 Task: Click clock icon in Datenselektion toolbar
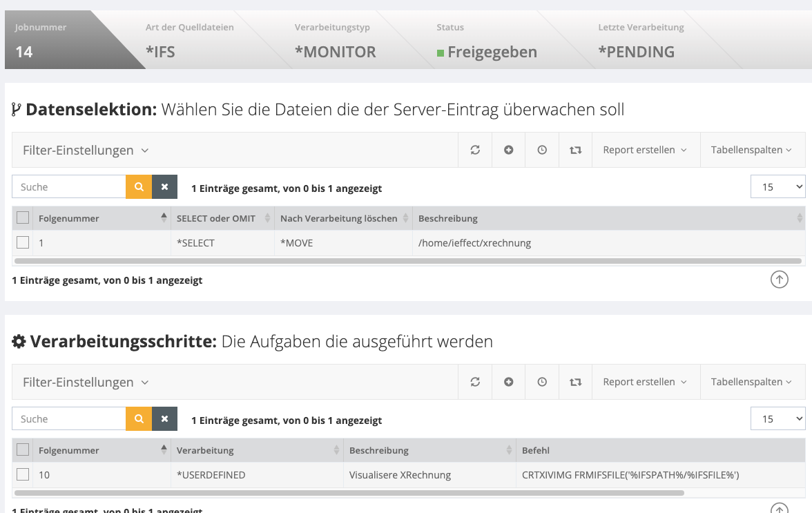pos(542,150)
